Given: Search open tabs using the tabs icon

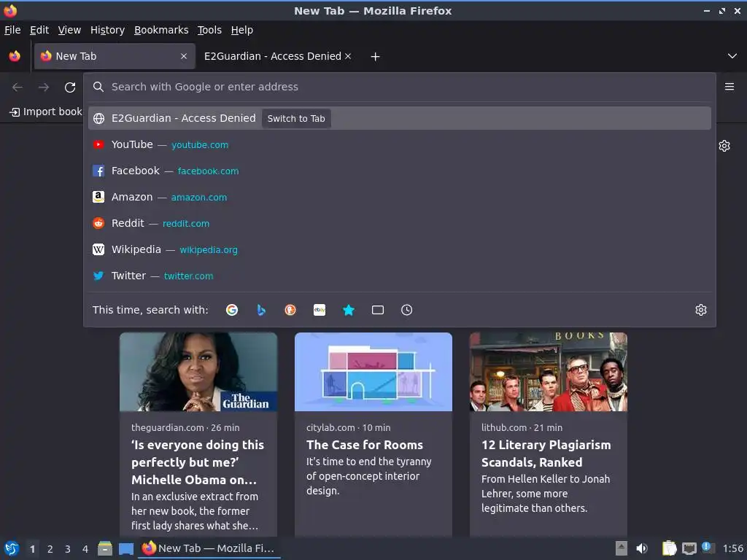Looking at the screenshot, I should click(x=378, y=310).
